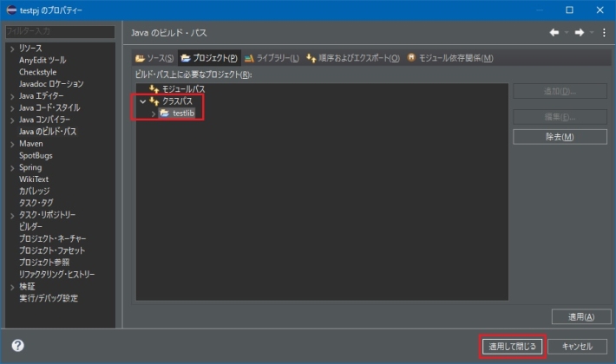The height and width of the screenshot is (364, 616).
Task: Click the クラスパス entry icon
Action: pyautogui.click(x=154, y=101)
